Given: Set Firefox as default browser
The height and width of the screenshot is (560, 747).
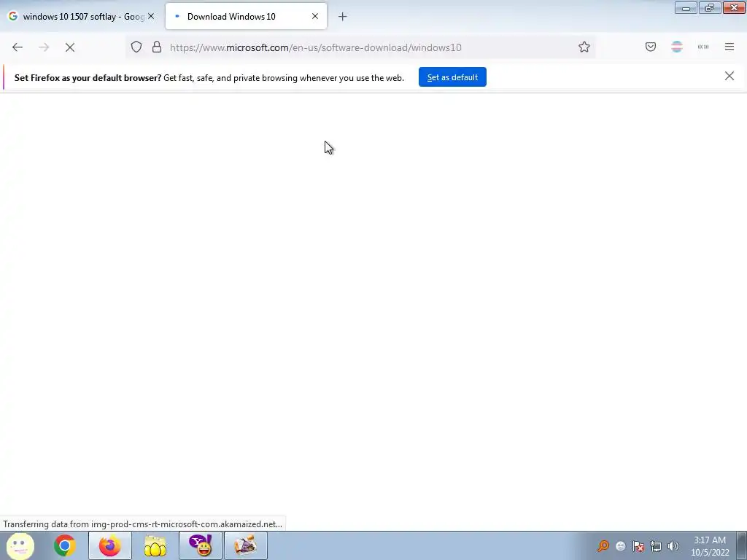Looking at the screenshot, I should [x=452, y=77].
